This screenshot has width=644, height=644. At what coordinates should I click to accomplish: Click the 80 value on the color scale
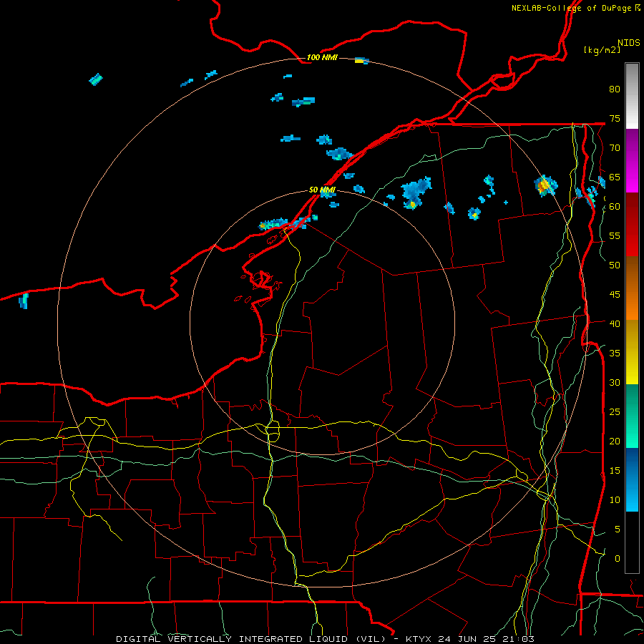[615, 89]
